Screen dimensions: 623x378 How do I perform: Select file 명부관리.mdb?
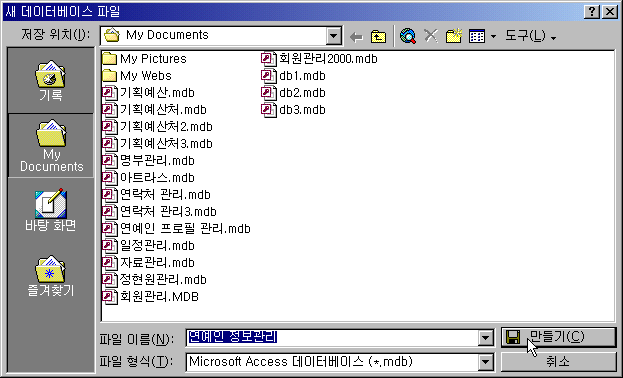pos(148,161)
